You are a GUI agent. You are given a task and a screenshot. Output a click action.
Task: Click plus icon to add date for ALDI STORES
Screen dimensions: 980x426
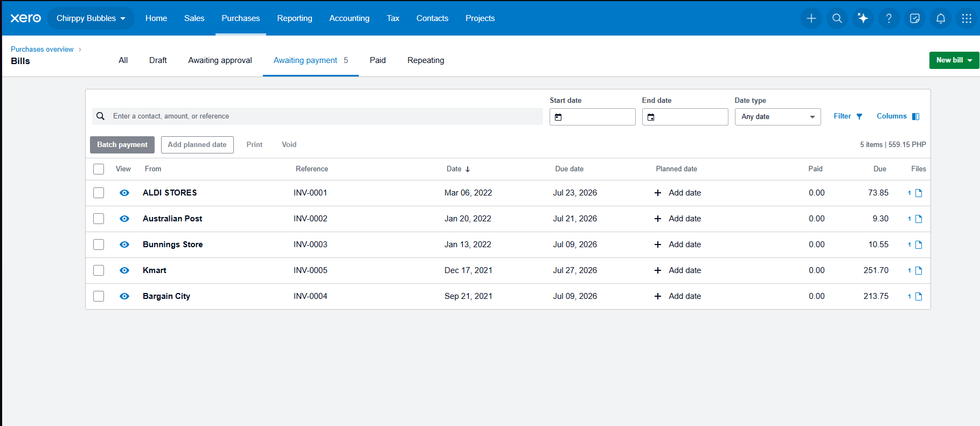click(x=657, y=193)
